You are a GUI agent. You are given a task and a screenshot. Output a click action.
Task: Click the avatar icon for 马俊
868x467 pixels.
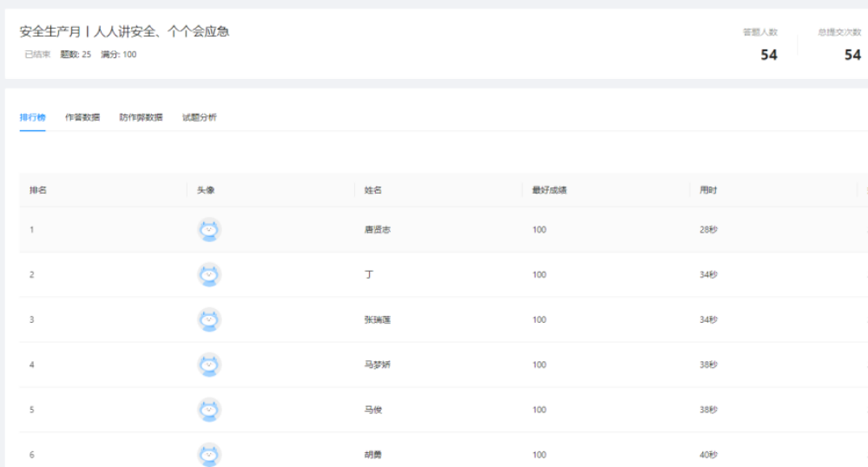pyautogui.click(x=208, y=410)
